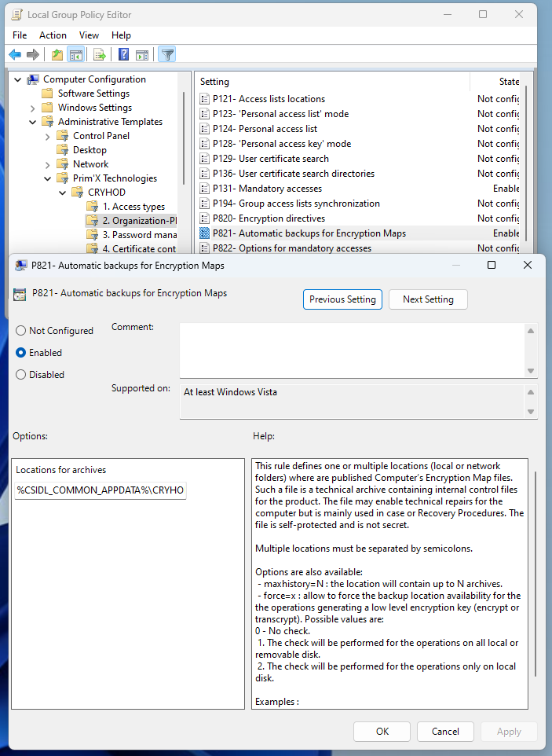Click the Export List toolbar icon
Screen dimensions: 552x756
(100, 54)
